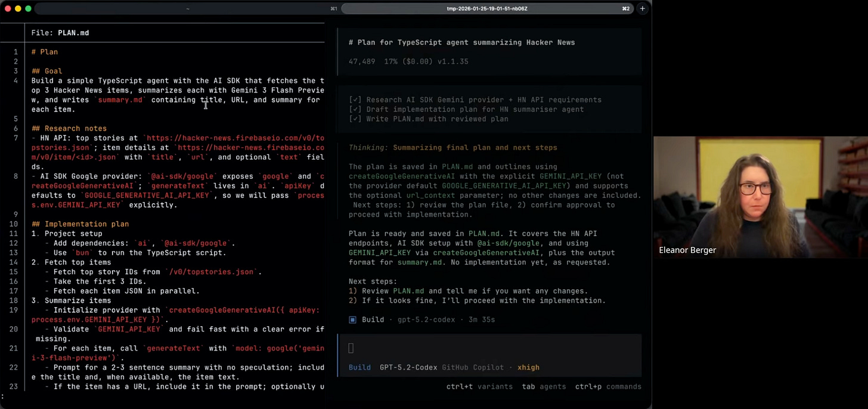
Task: Open the HN item <id>.json URL in research notes
Action: tap(178, 152)
